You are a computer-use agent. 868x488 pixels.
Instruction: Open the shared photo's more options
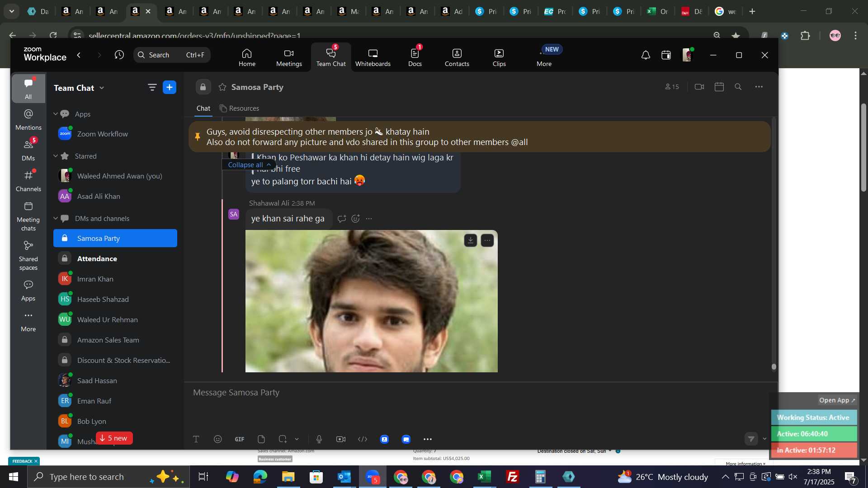[x=487, y=240]
